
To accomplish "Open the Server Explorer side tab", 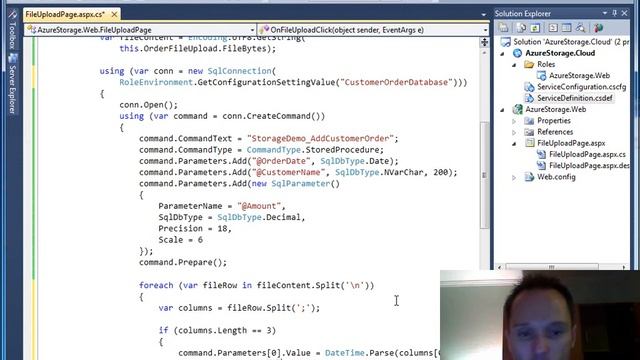I will tap(12, 84).
